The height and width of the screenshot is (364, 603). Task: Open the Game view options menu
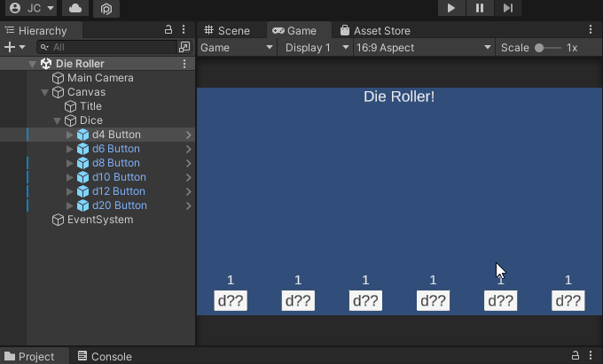point(591,29)
